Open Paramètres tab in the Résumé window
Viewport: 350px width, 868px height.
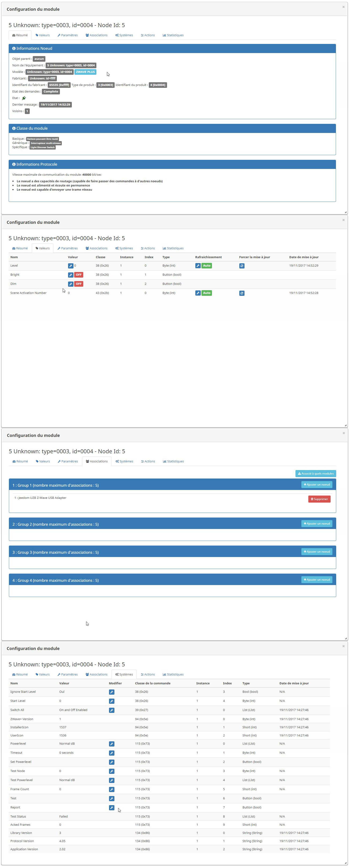[68, 35]
